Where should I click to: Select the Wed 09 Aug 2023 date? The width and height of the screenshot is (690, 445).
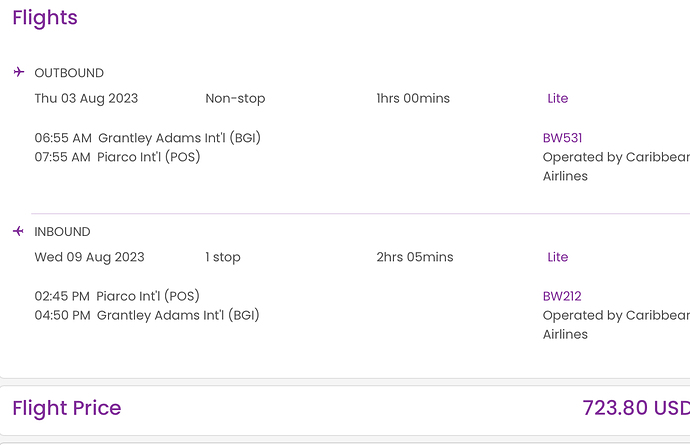tap(89, 257)
